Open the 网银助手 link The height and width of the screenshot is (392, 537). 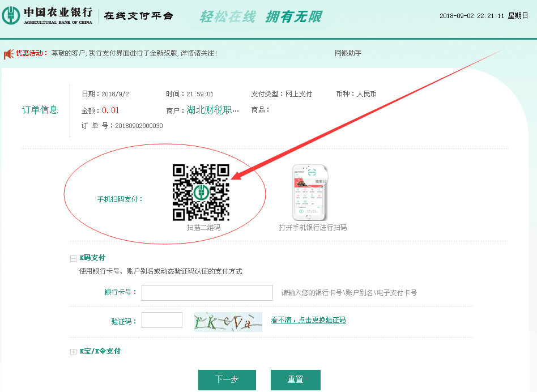coord(348,53)
